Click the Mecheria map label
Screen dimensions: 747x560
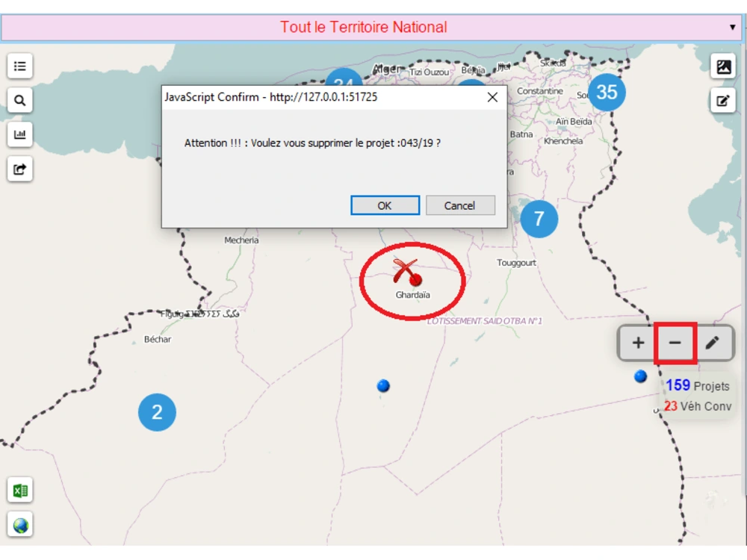tap(241, 240)
